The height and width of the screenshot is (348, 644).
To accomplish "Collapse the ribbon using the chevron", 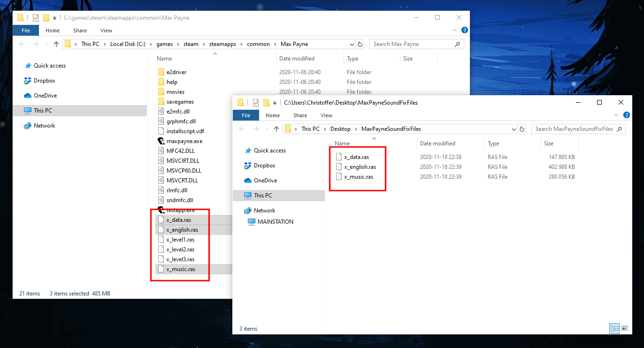I will coord(615,115).
